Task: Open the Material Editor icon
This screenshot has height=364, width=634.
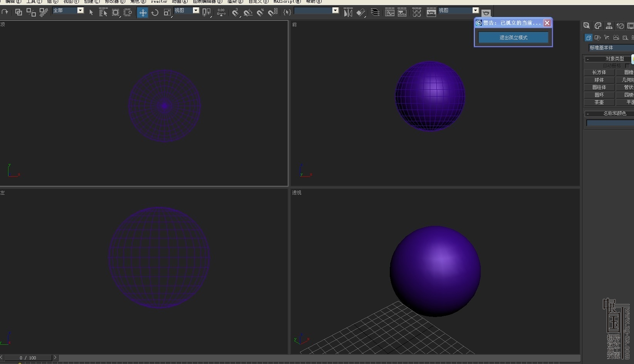Action: click(x=417, y=12)
